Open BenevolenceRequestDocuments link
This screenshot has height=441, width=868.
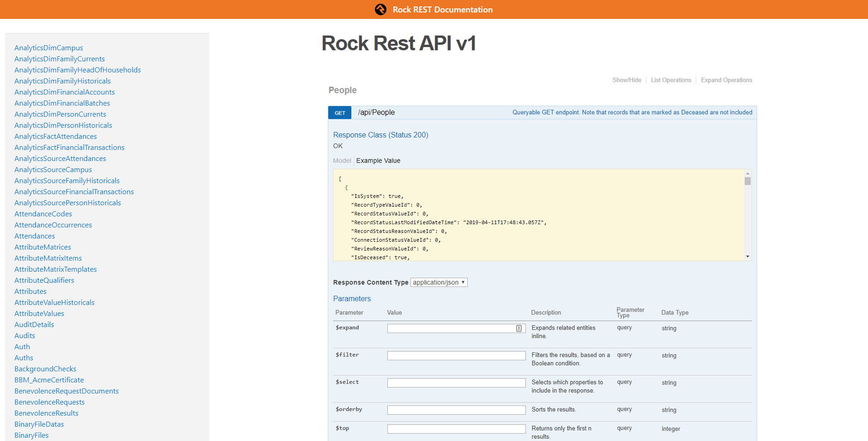[66, 391]
